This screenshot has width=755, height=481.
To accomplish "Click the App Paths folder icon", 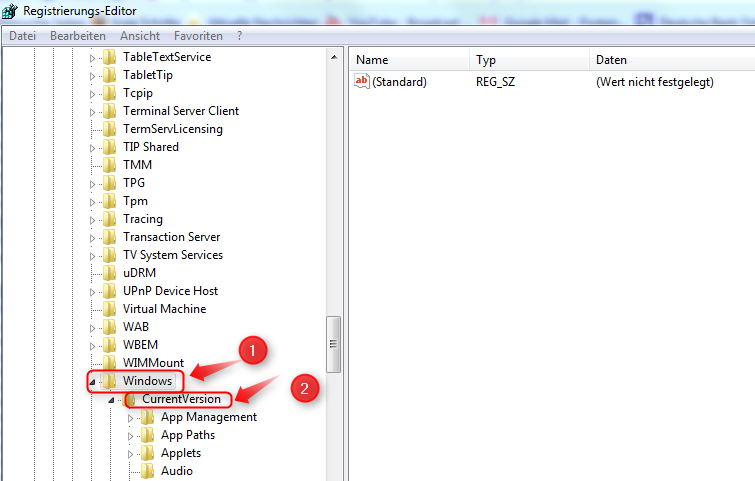I will click(147, 435).
